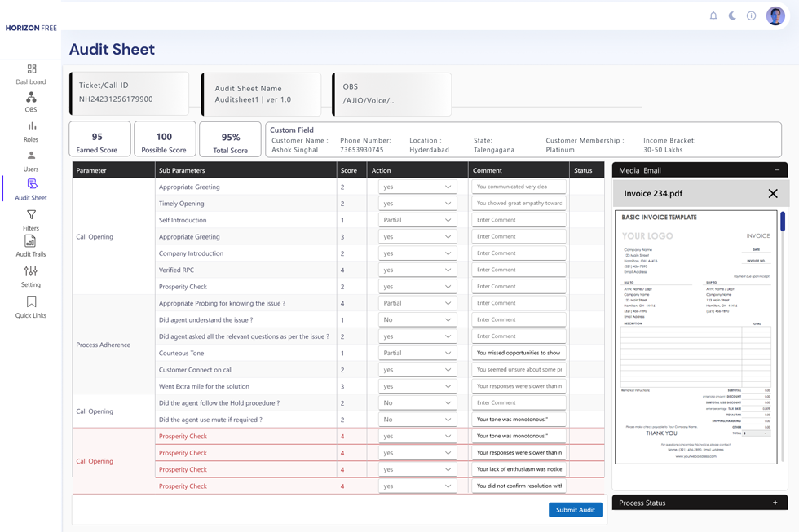Open Audit Trails in sidebar

click(31, 246)
